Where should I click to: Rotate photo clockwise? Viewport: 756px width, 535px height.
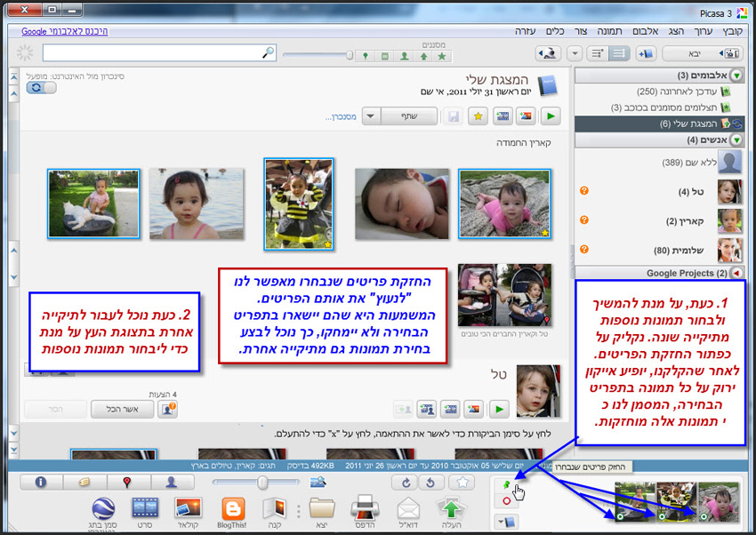click(406, 482)
